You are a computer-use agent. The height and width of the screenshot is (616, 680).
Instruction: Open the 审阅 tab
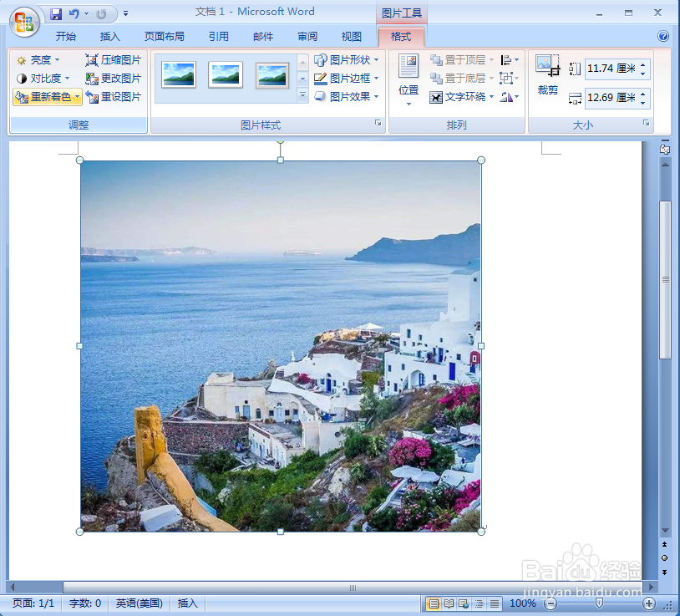[x=307, y=37]
